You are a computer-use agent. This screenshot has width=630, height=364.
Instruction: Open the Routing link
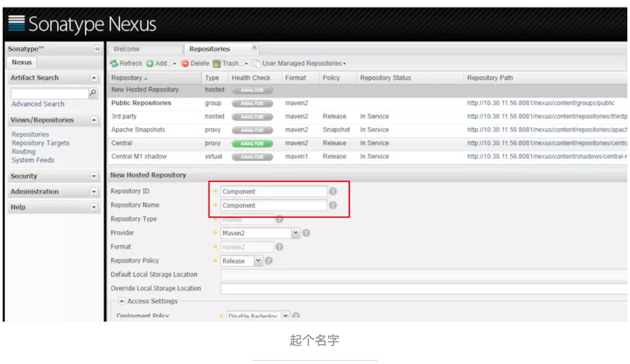[23, 151]
